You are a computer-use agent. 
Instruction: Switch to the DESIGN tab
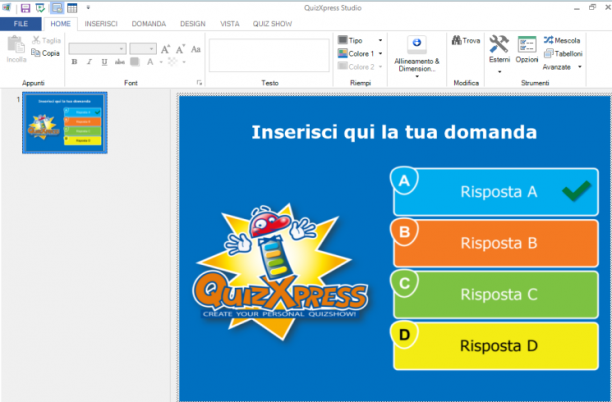tap(193, 24)
